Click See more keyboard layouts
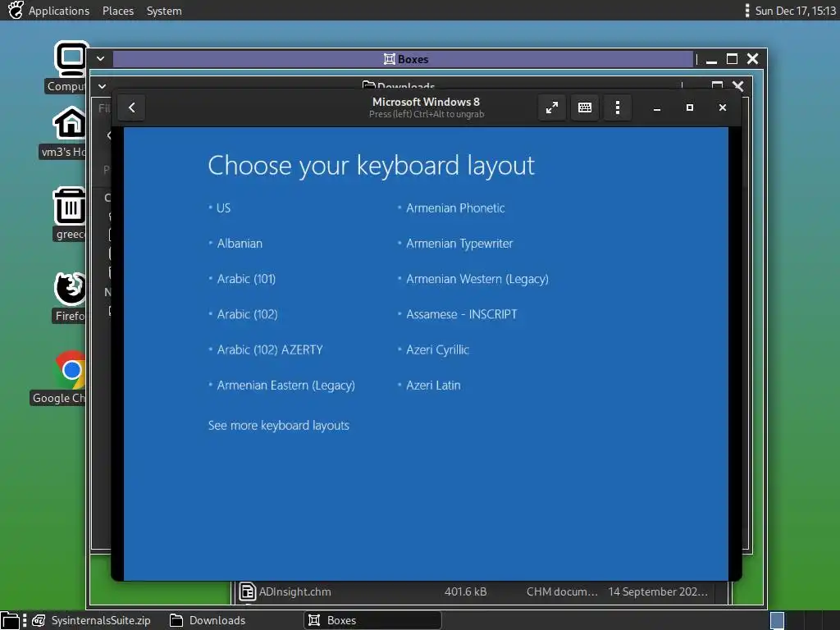840x630 pixels. [x=279, y=426]
